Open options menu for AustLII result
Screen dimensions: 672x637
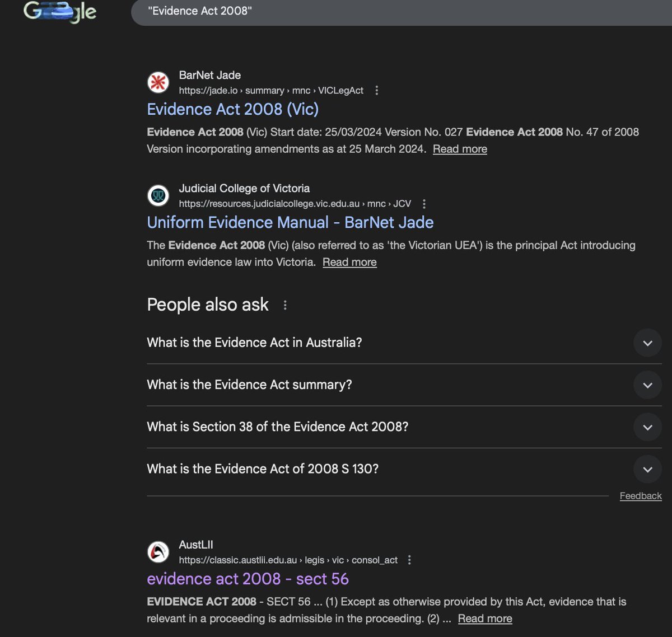coord(409,560)
